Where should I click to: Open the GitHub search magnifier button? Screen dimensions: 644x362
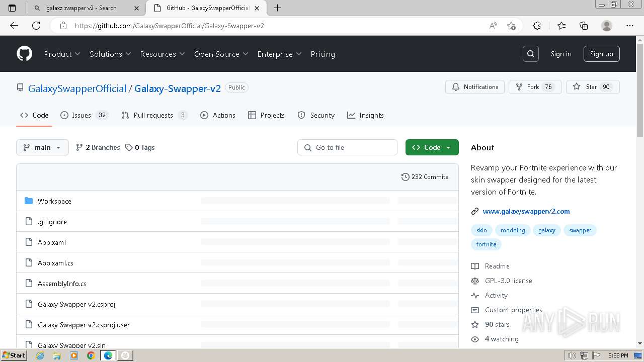(x=531, y=54)
